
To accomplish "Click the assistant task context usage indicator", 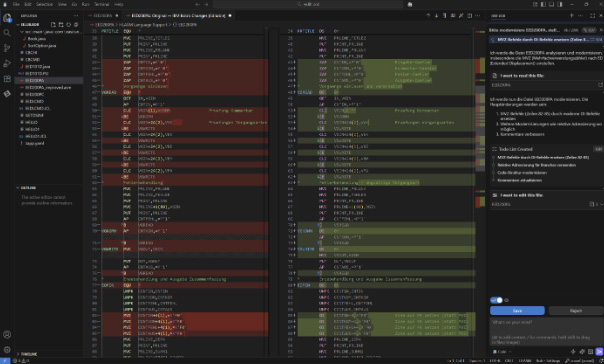I will pyautogui.click(x=570, y=30).
